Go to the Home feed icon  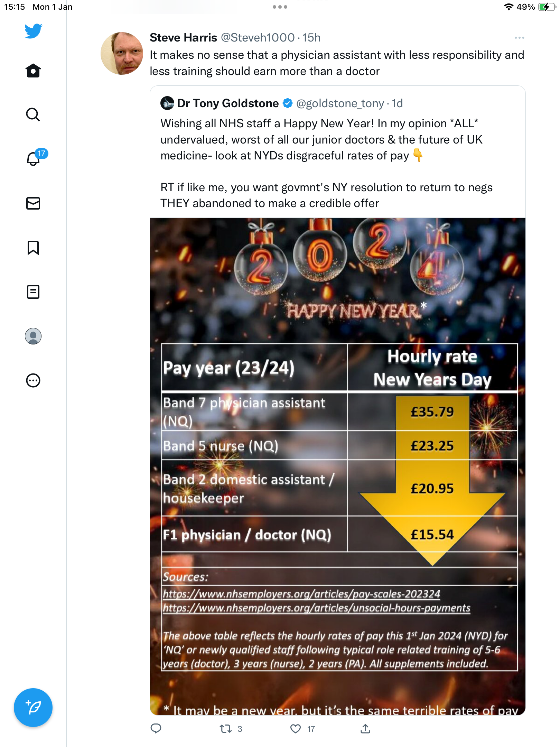click(x=33, y=71)
